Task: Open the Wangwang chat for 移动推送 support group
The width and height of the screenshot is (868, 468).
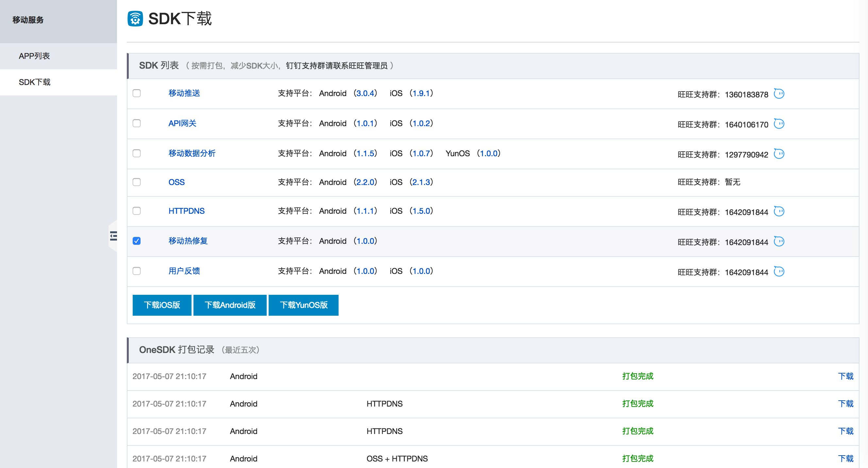Action: click(x=779, y=94)
